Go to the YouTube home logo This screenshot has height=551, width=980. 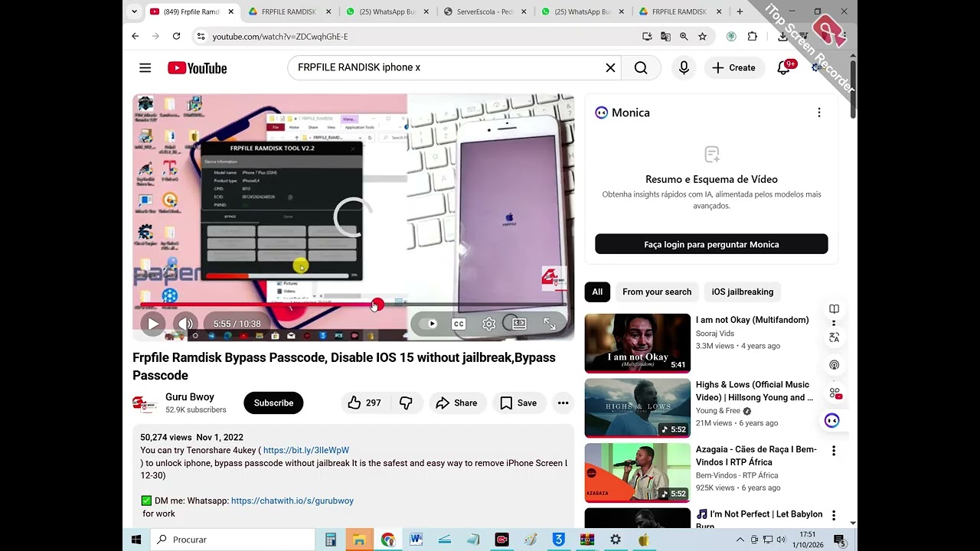[x=198, y=68]
